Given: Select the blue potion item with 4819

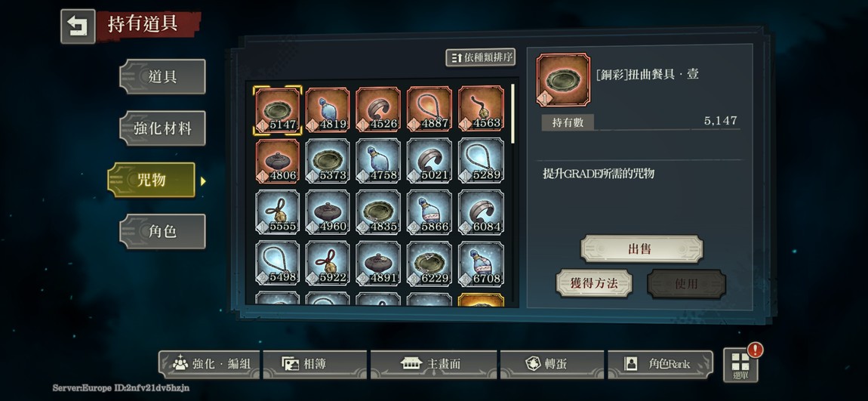Looking at the screenshot, I should [328, 110].
